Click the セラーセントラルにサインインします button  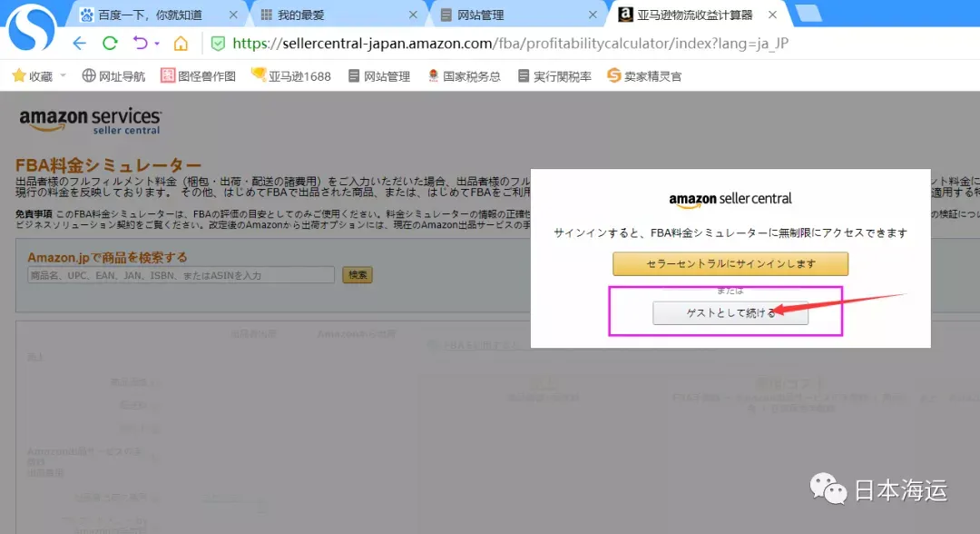[730, 264]
